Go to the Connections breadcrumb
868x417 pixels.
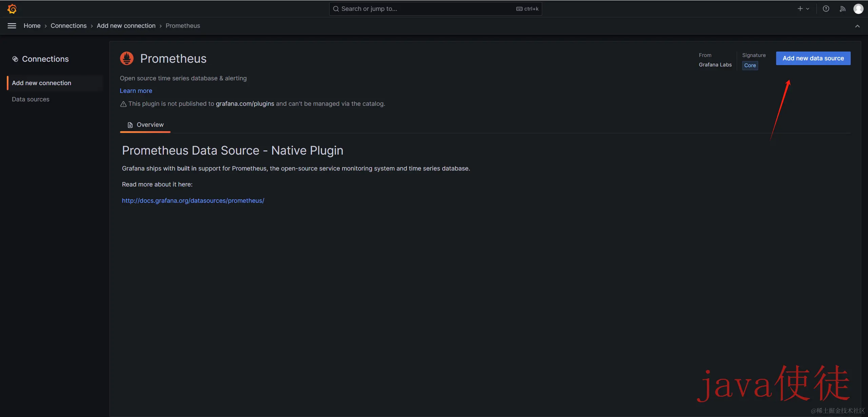pos(68,26)
